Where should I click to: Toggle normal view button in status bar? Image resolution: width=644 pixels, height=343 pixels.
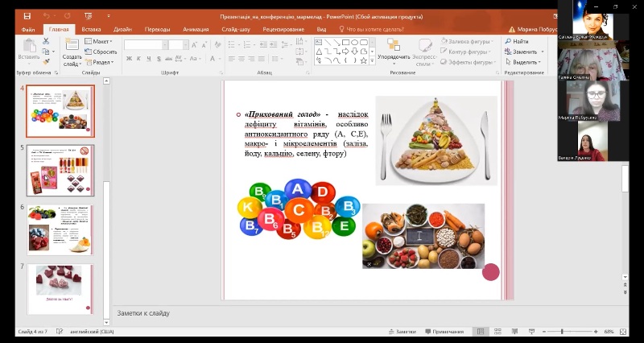[481, 331]
